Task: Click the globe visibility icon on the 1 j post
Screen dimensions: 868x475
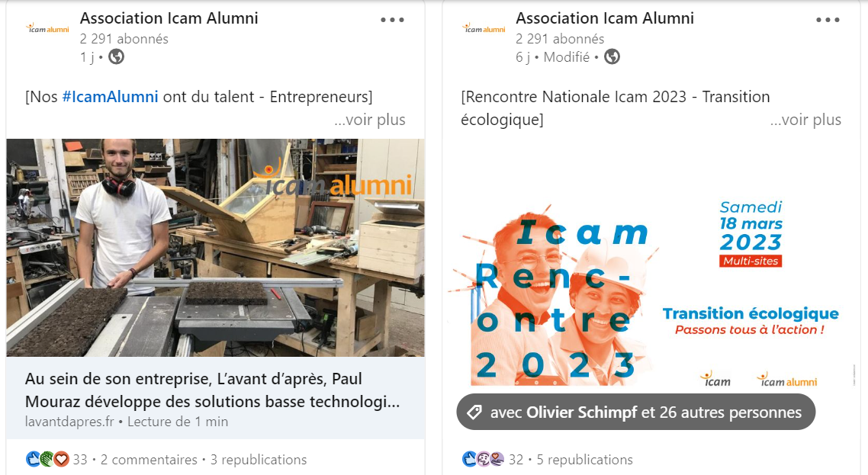Action: click(x=116, y=56)
